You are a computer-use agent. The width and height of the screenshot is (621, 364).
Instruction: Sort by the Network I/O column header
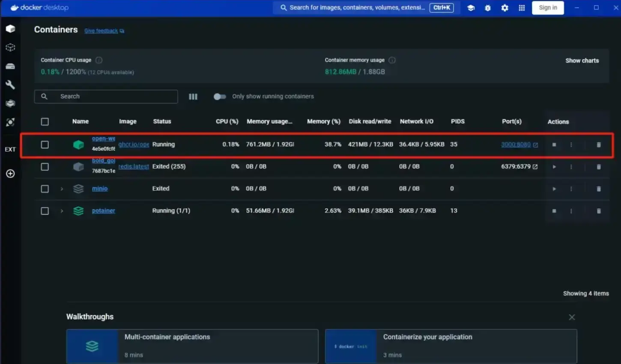416,122
